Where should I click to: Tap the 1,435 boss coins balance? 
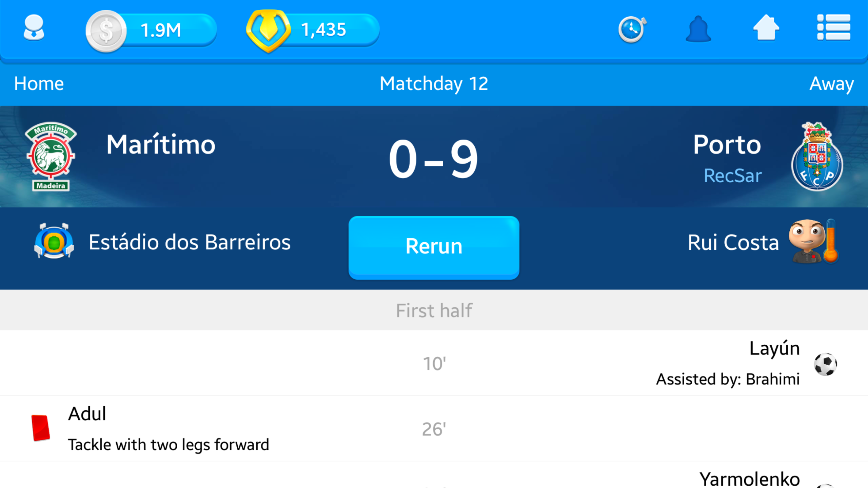(x=324, y=30)
